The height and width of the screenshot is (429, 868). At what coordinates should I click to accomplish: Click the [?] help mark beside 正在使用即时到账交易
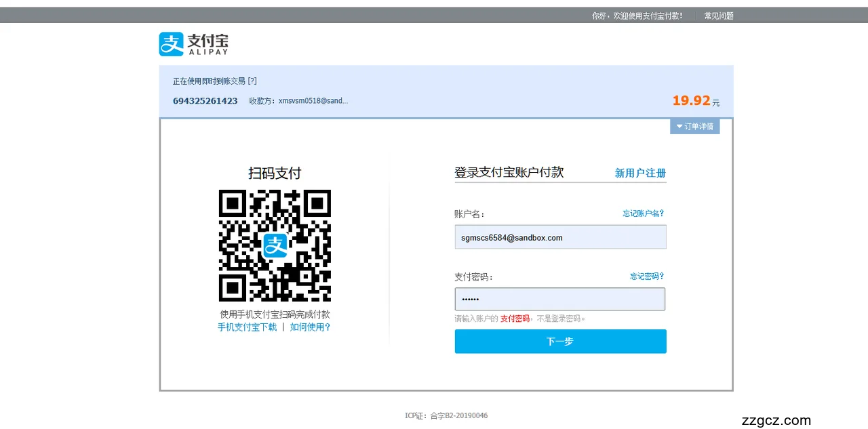pos(252,81)
